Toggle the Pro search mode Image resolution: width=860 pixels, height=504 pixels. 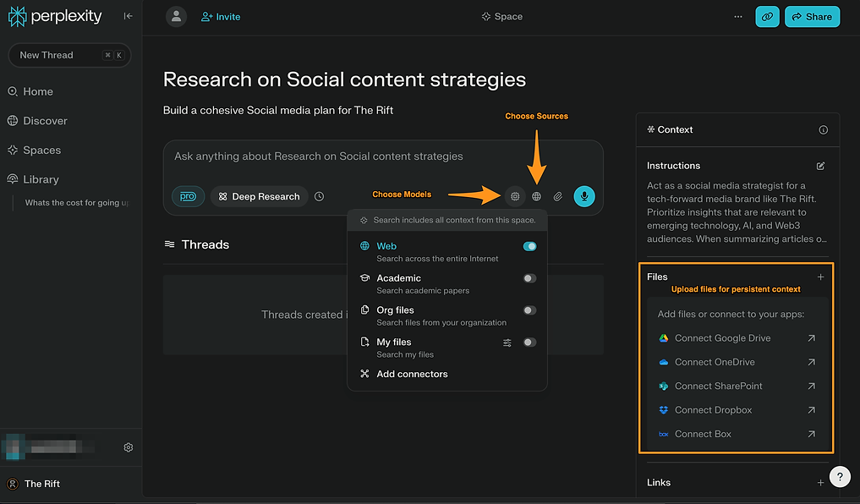188,196
